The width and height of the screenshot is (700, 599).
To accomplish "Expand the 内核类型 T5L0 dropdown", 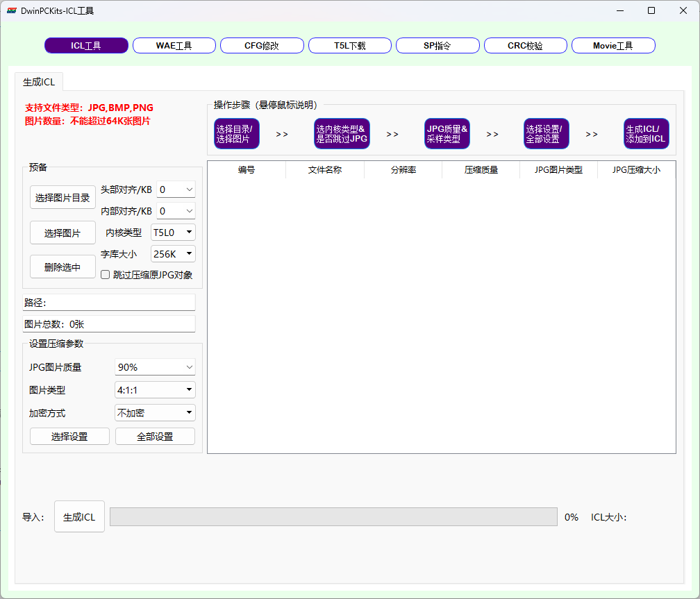I will pyautogui.click(x=174, y=233).
